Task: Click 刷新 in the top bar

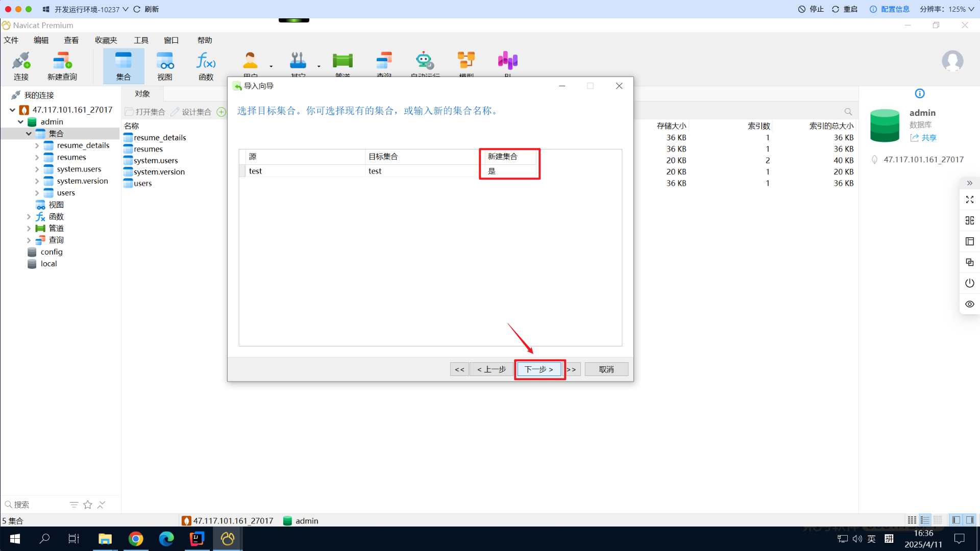Action: (x=146, y=9)
